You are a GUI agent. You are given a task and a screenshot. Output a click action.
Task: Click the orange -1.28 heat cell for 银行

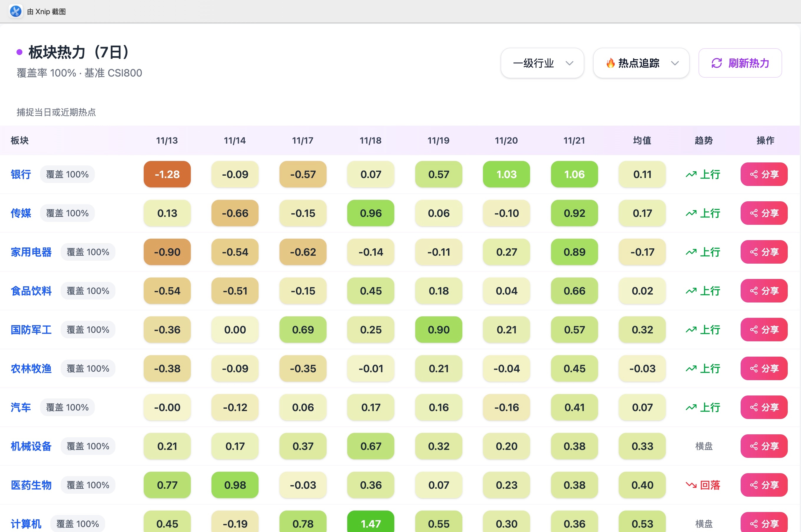[x=167, y=174]
